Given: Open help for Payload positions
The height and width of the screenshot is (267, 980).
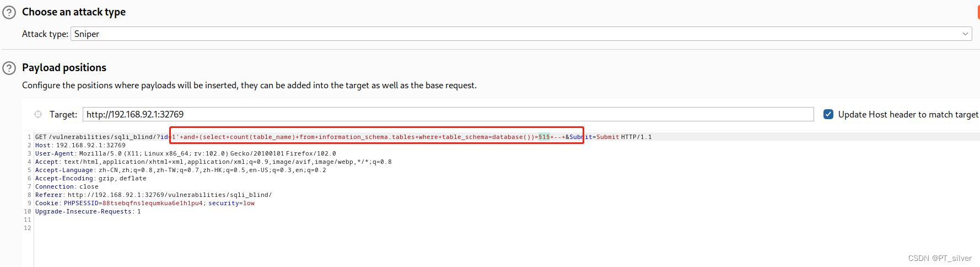Looking at the screenshot, I should click(9, 68).
